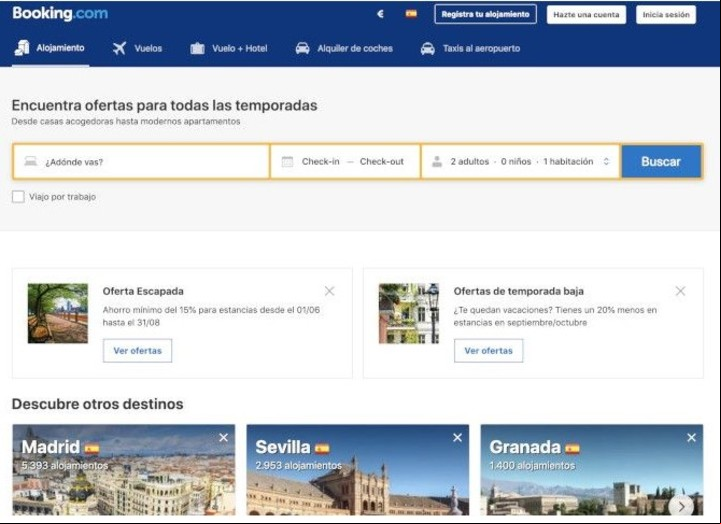The image size is (721, 524).
Task: Click the bed icon in the destination field
Action: pyautogui.click(x=31, y=161)
